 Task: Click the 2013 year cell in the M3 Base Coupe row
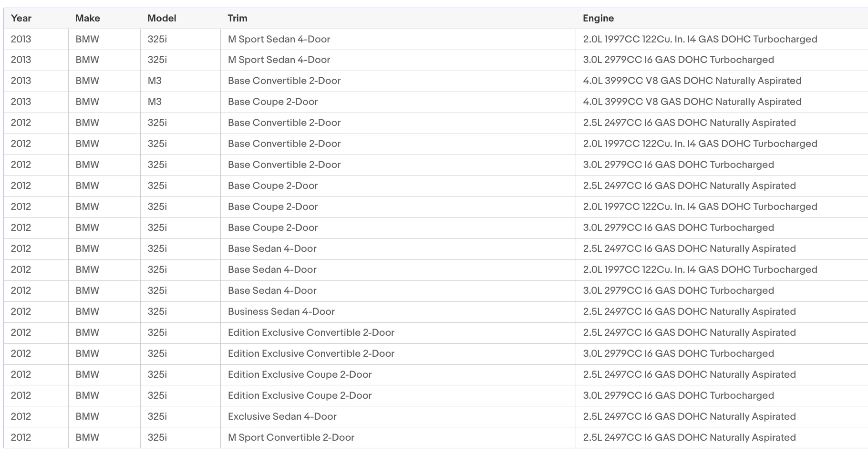36,102
